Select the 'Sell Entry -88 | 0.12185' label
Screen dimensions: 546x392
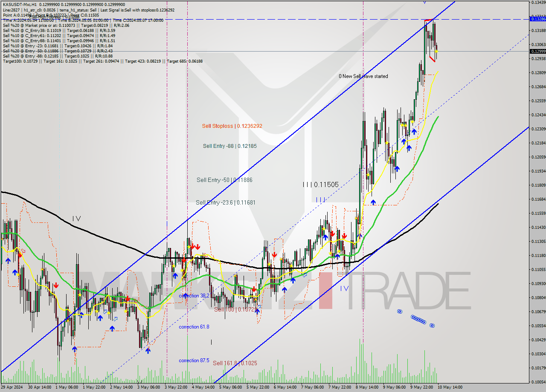(x=230, y=146)
